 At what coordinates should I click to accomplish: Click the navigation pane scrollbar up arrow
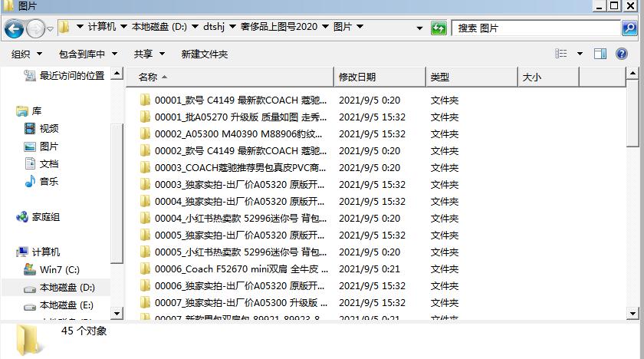[117, 74]
